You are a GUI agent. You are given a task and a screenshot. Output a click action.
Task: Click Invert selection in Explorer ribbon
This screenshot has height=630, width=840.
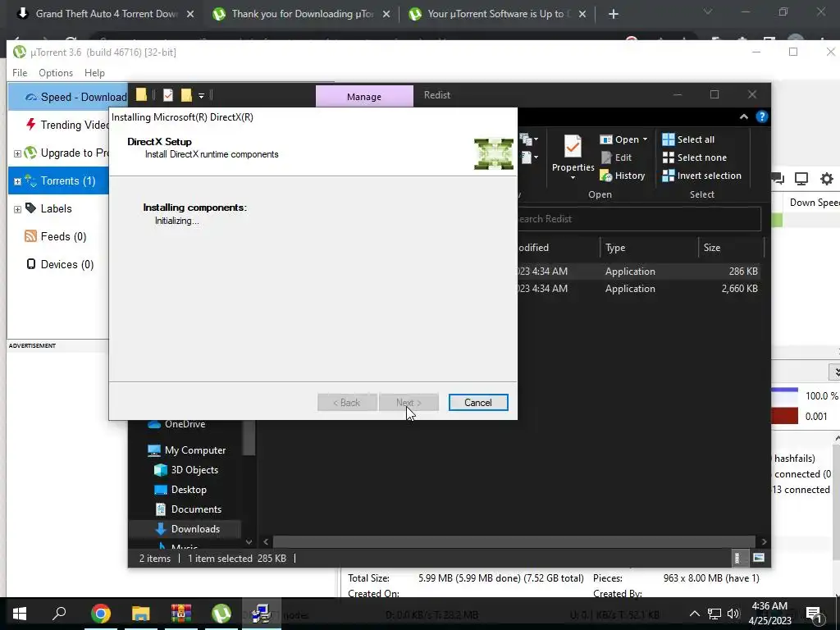[x=702, y=176]
